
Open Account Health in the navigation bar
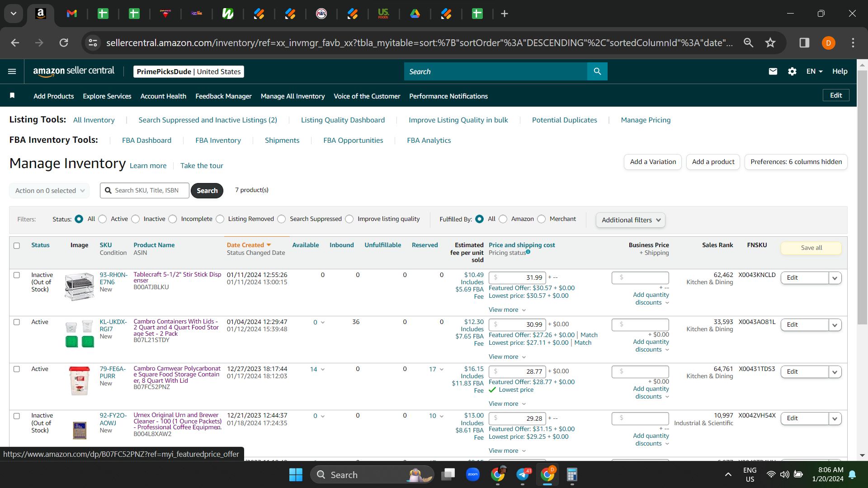[163, 96]
